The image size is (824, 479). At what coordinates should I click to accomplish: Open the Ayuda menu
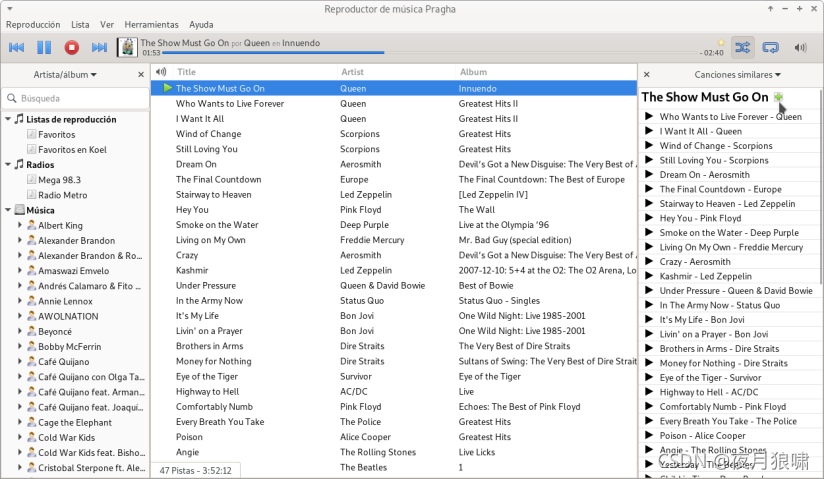click(201, 25)
